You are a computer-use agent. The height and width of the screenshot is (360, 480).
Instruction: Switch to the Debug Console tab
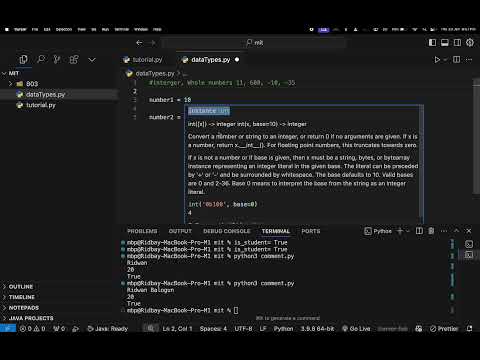[227, 231]
